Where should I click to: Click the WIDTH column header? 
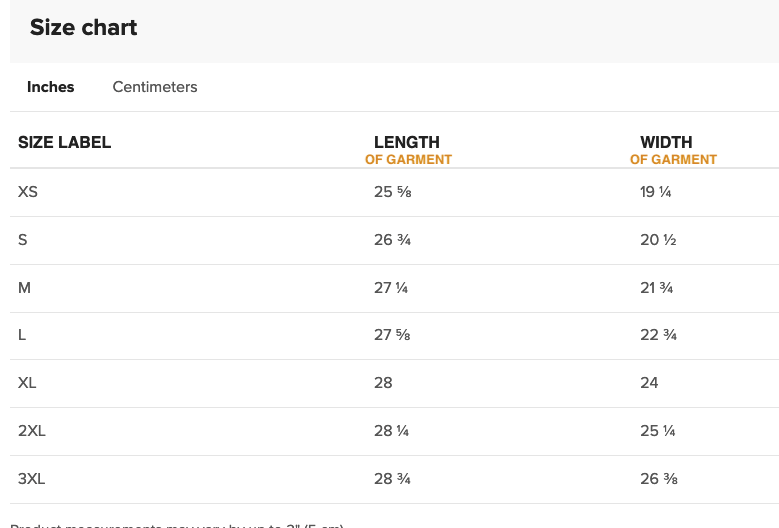tap(673, 150)
